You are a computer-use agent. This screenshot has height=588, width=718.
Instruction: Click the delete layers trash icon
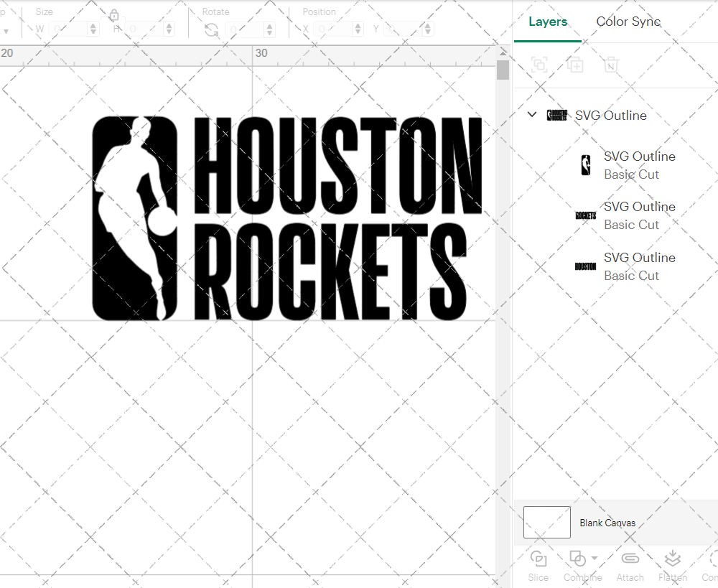coord(610,65)
